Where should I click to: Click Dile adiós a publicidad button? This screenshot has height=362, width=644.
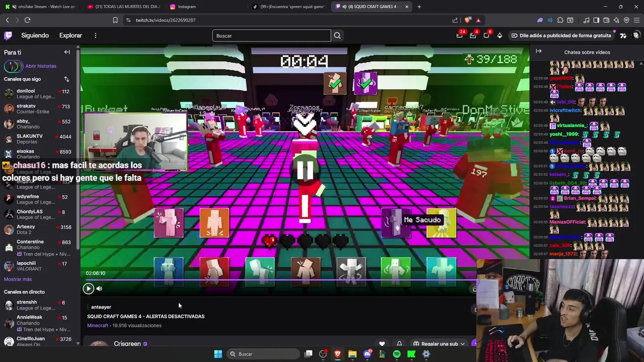coord(561,36)
